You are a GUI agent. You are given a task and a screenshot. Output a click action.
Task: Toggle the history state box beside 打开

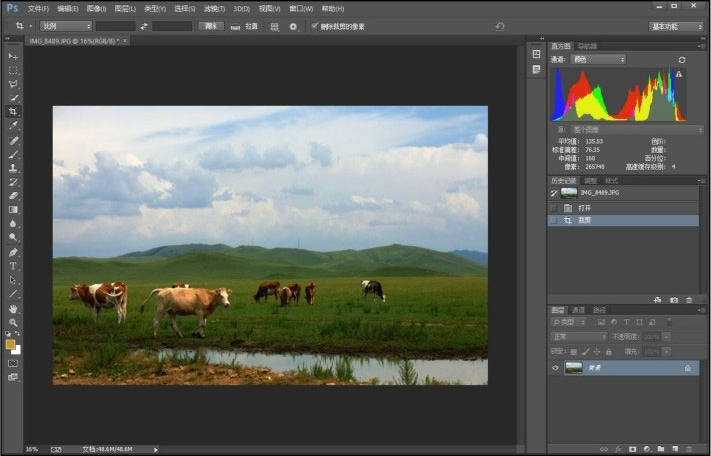point(554,207)
